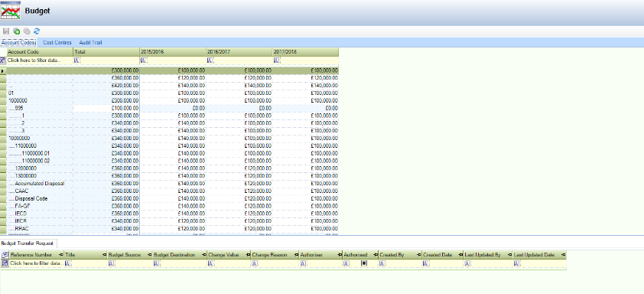Pin the Budget Destination column

coord(205,255)
